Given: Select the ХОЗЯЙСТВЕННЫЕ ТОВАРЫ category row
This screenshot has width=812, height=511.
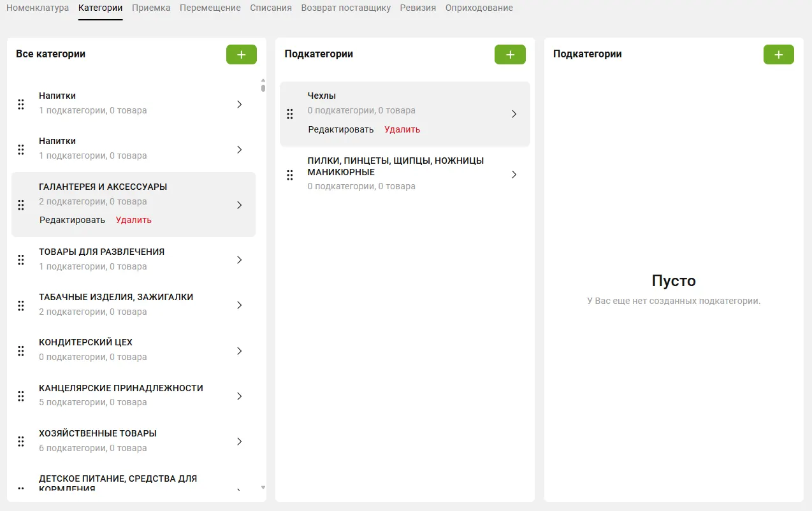Looking at the screenshot, I should tap(127, 441).
